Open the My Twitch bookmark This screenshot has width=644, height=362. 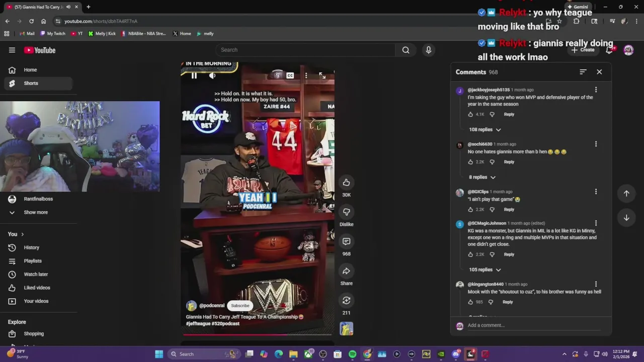click(53, 34)
